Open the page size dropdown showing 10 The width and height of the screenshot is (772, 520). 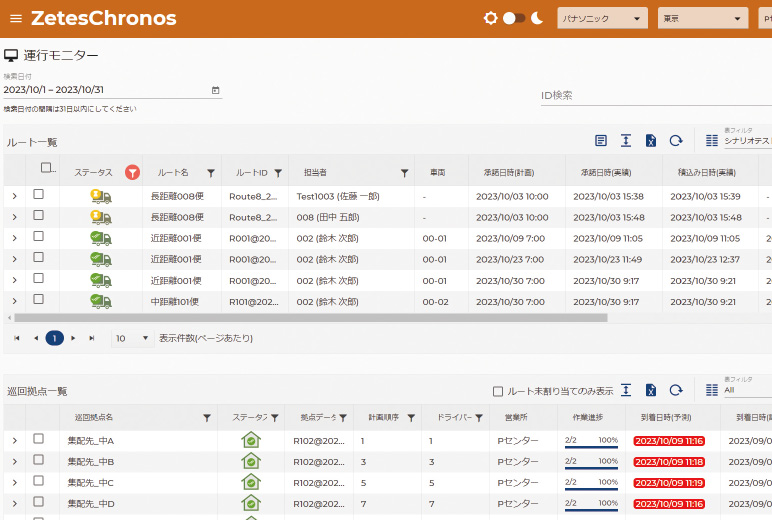131,338
